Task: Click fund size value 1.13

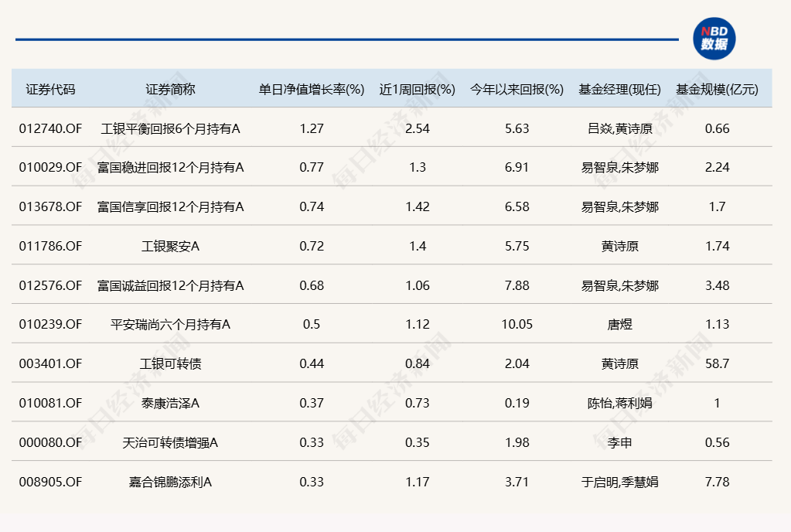Action: point(717,324)
